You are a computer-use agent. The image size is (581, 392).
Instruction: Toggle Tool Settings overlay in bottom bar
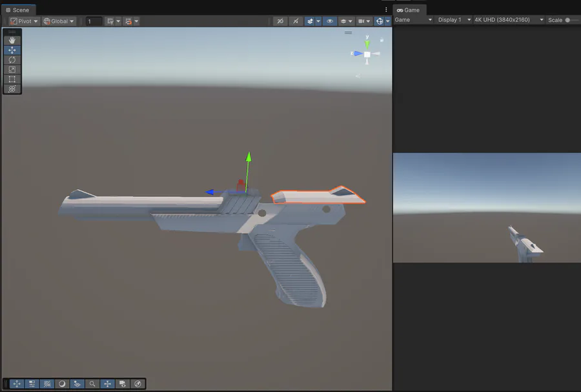click(x=32, y=384)
